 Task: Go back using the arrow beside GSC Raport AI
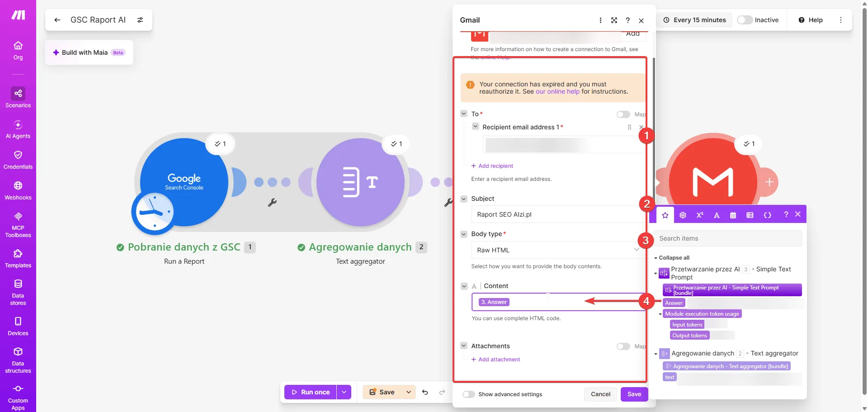click(x=57, y=20)
